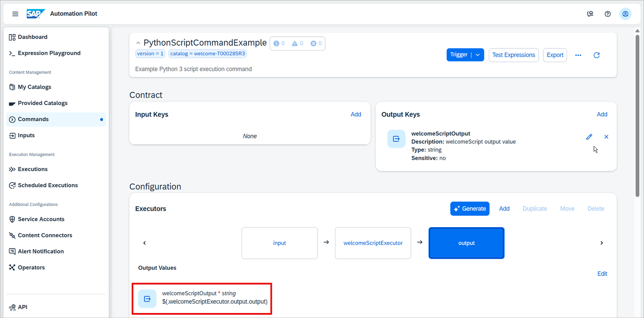Select the welcomeScriptExecutor box
Image resolution: width=644 pixels, height=318 pixels.
coord(373,243)
